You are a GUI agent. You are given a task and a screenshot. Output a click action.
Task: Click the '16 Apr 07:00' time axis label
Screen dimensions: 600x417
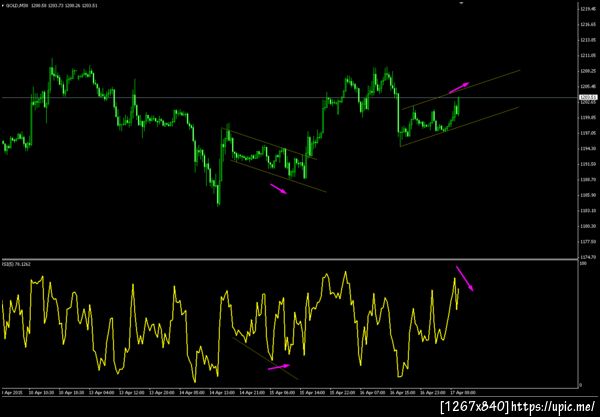coord(372,393)
